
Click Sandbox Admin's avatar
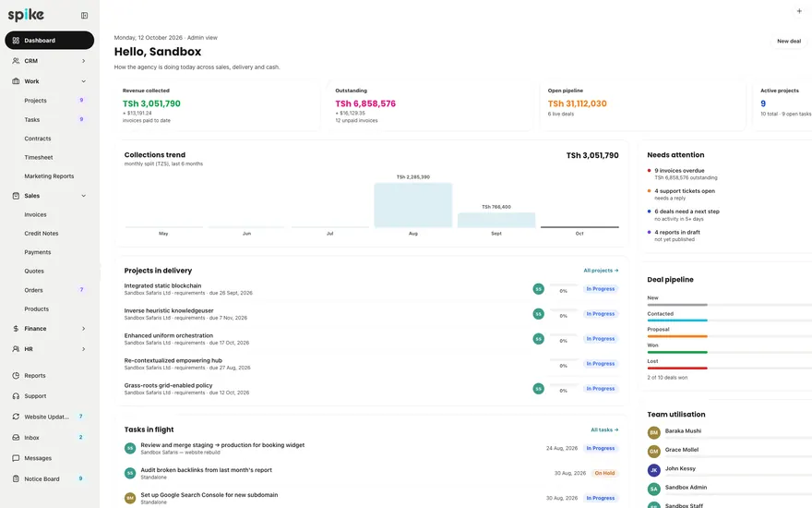click(654, 489)
